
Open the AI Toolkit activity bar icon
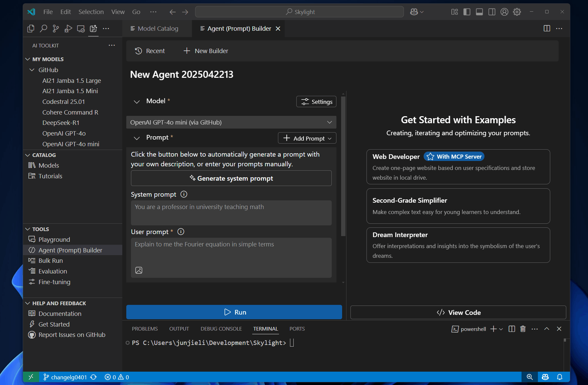[93, 29]
